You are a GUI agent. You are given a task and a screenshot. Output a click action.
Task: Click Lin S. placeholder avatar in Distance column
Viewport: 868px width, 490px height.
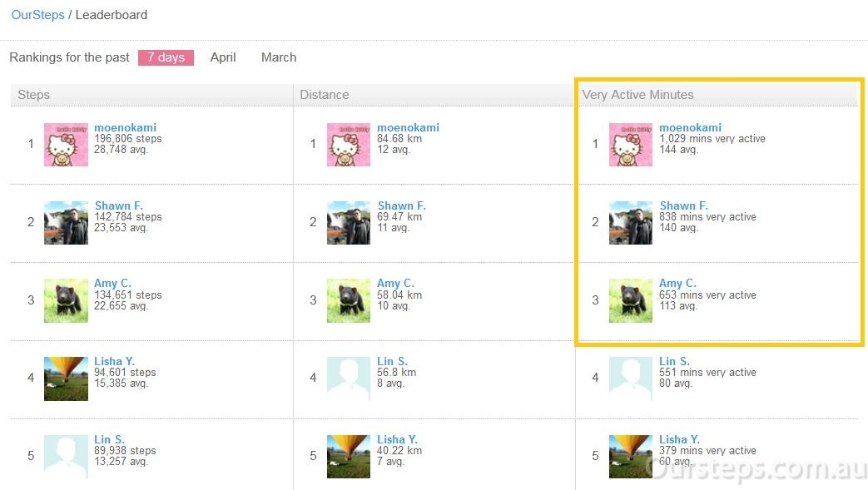349,379
